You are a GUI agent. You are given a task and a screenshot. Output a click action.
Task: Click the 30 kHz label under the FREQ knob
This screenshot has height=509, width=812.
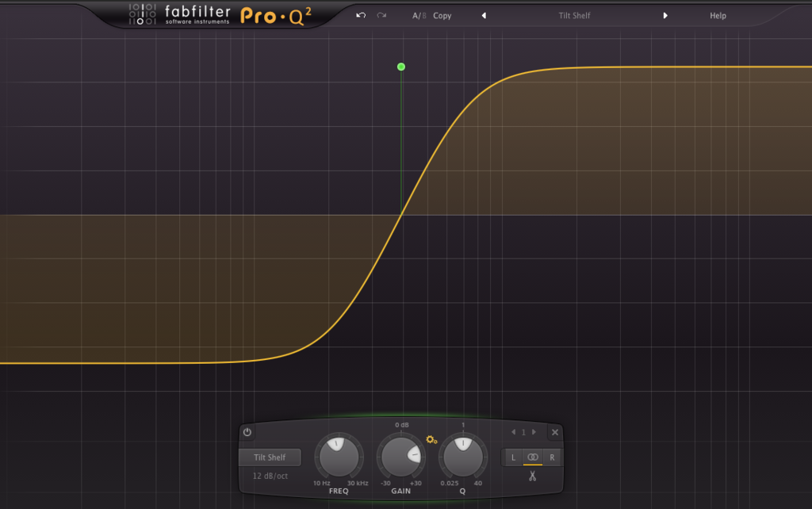tap(358, 483)
